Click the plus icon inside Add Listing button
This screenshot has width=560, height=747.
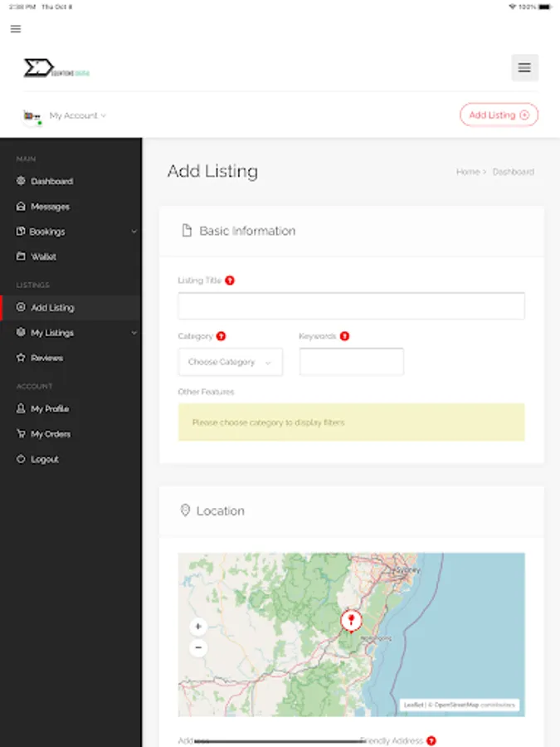(524, 115)
